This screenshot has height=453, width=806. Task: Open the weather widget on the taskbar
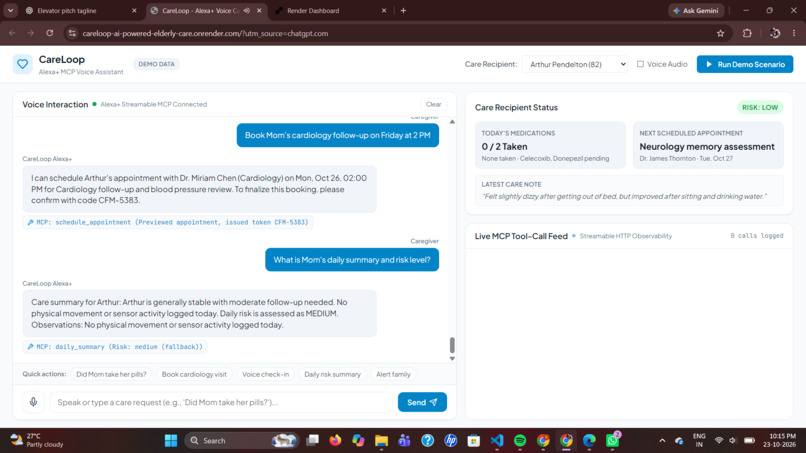37,441
